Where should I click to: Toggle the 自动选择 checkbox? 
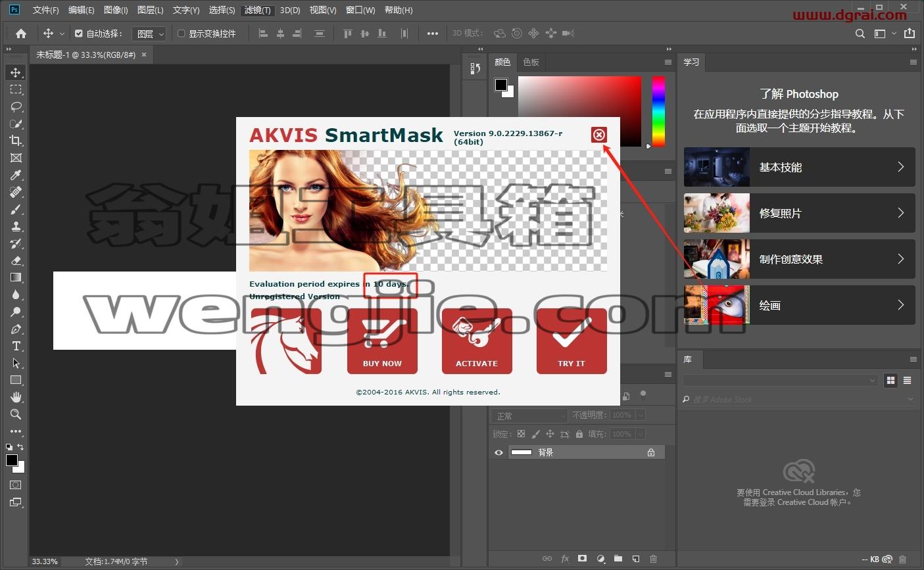click(79, 34)
